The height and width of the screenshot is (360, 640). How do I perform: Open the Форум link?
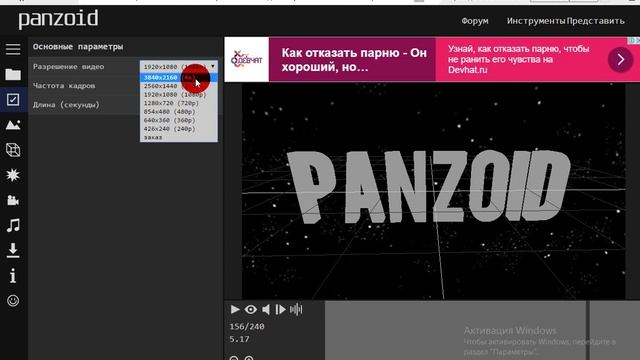coord(475,21)
